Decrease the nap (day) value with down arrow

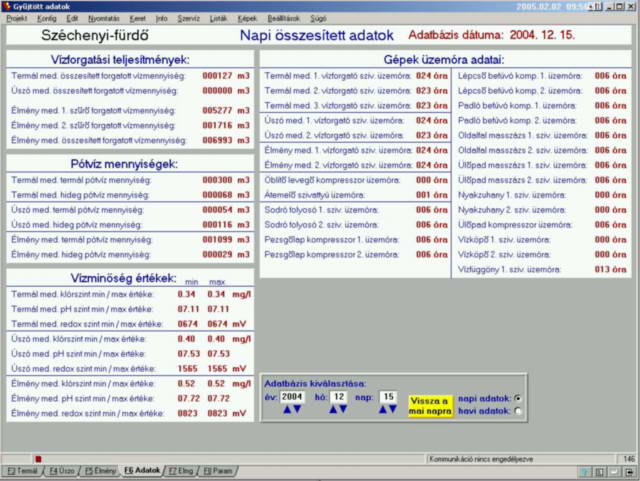393,409
